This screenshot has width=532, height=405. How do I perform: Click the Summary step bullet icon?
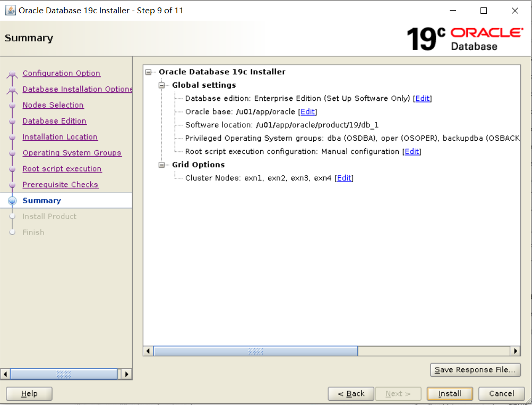coord(12,201)
